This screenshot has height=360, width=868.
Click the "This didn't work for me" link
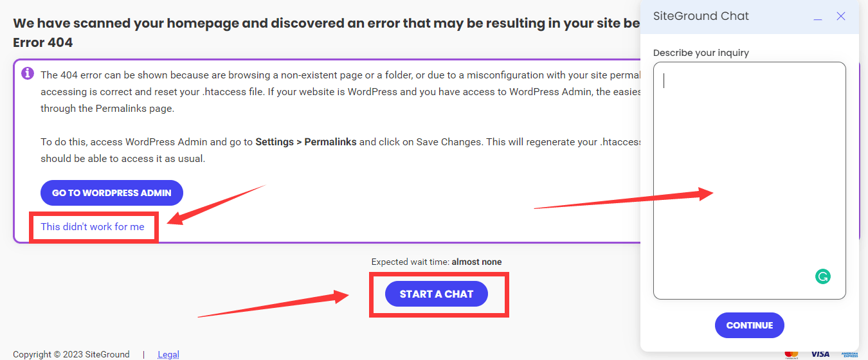tap(93, 227)
